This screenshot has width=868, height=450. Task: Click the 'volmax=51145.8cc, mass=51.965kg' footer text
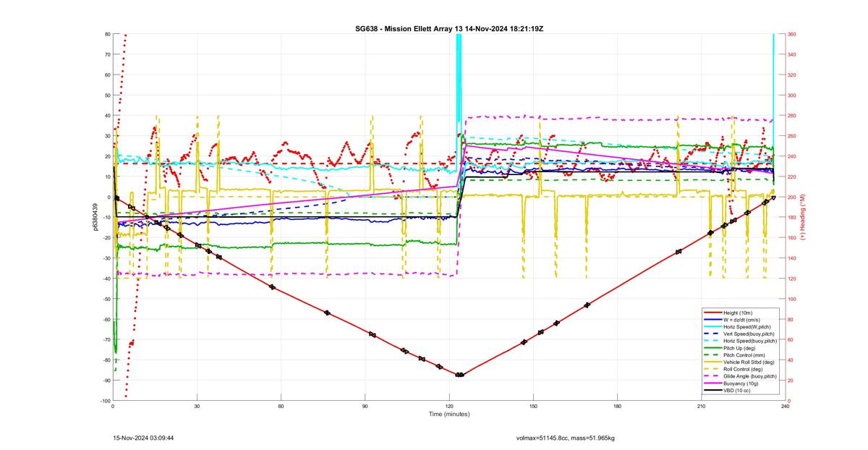(565, 438)
